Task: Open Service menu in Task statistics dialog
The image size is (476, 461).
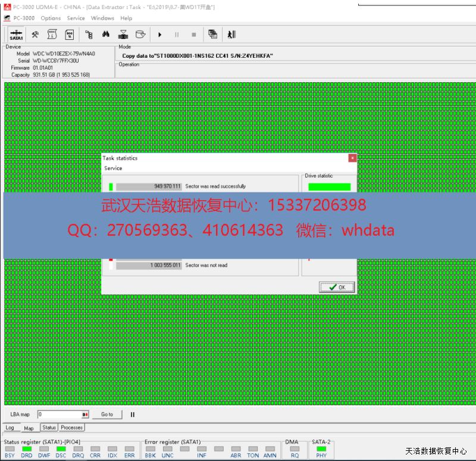Action: (113, 169)
